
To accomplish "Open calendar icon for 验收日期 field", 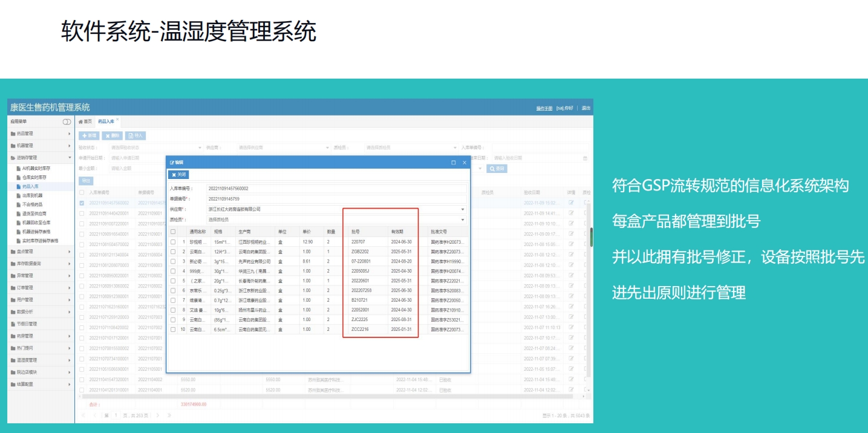I will (x=585, y=158).
